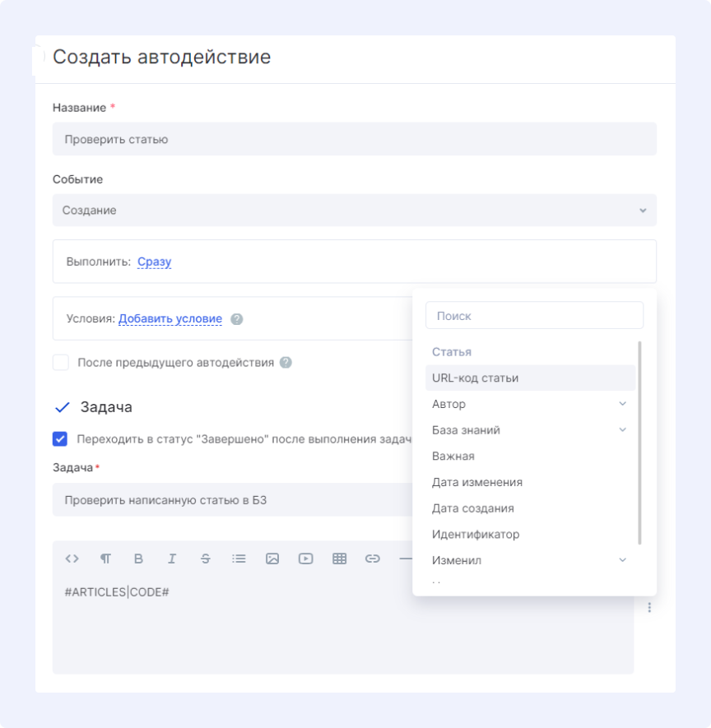711x728 pixels.
Task: Toggle the Задача action checkmark
Action: pyautogui.click(x=62, y=407)
